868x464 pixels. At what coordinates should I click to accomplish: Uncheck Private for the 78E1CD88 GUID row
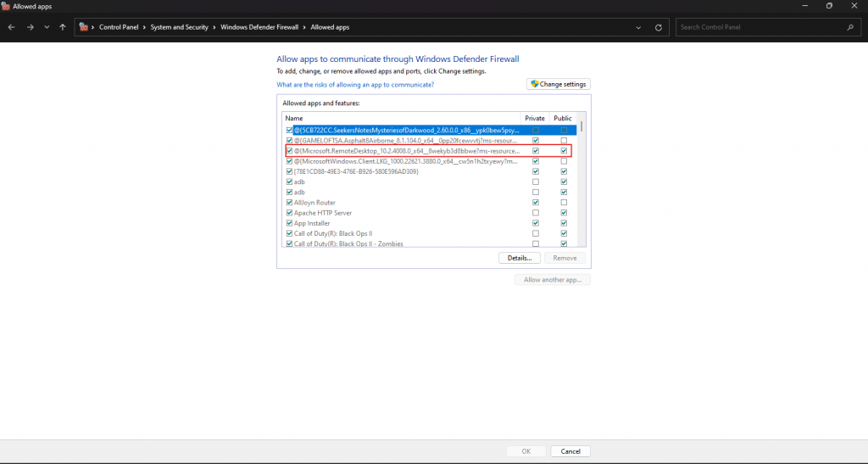pyautogui.click(x=536, y=171)
